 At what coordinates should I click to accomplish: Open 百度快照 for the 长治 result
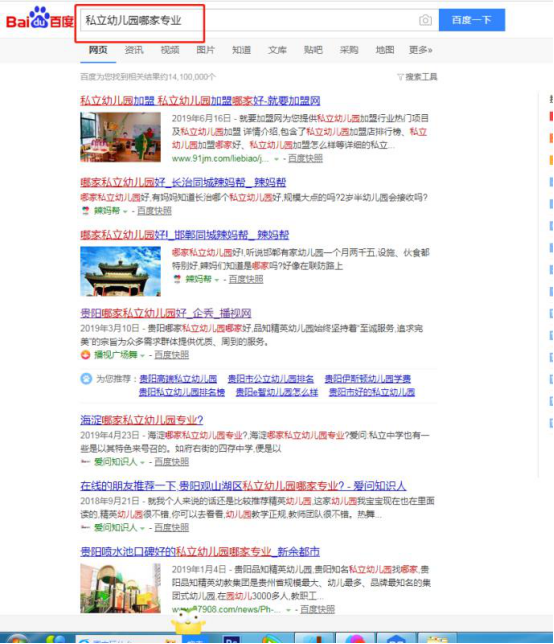coord(154,211)
